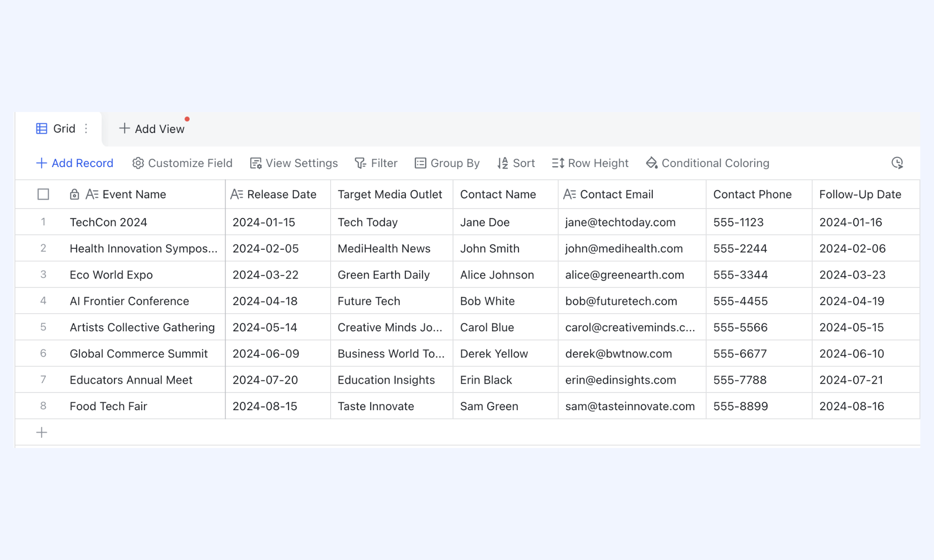Screen dimensions: 934x560
Task: Select the Health Innovation Sympos... cell
Action: click(144, 248)
